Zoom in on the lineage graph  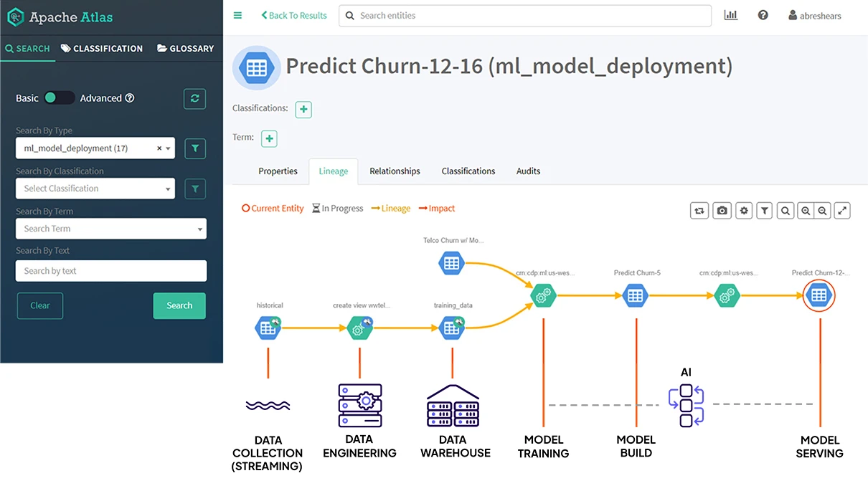click(x=805, y=210)
